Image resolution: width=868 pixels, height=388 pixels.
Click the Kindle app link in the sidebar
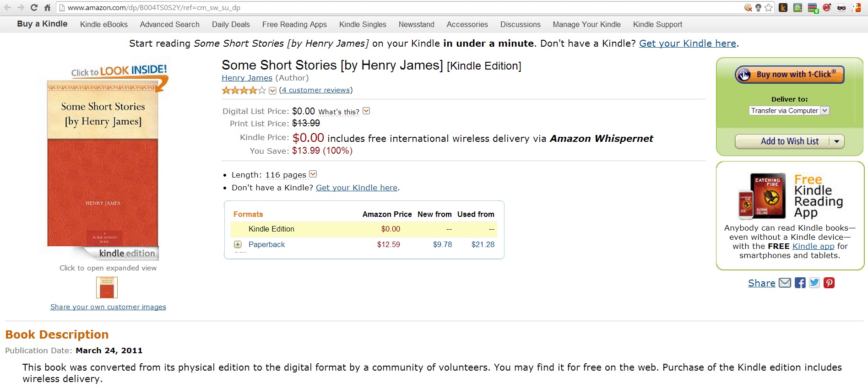(813, 246)
